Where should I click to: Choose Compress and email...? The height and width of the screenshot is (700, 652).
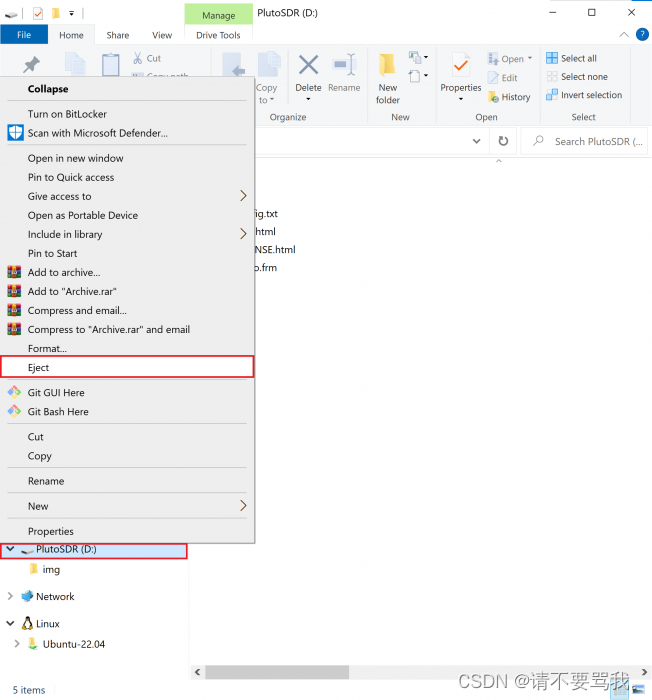pyautogui.click(x=128, y=310)
